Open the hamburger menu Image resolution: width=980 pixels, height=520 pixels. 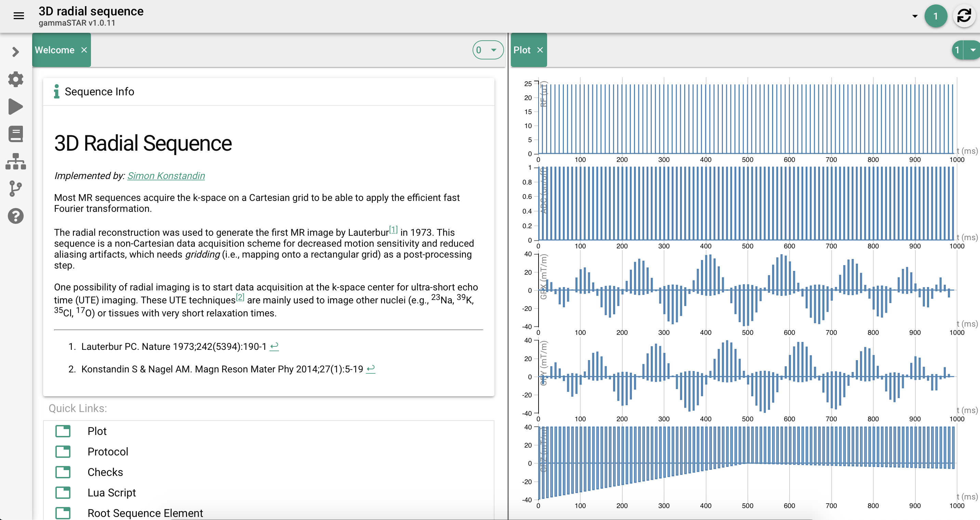point(19,16)
